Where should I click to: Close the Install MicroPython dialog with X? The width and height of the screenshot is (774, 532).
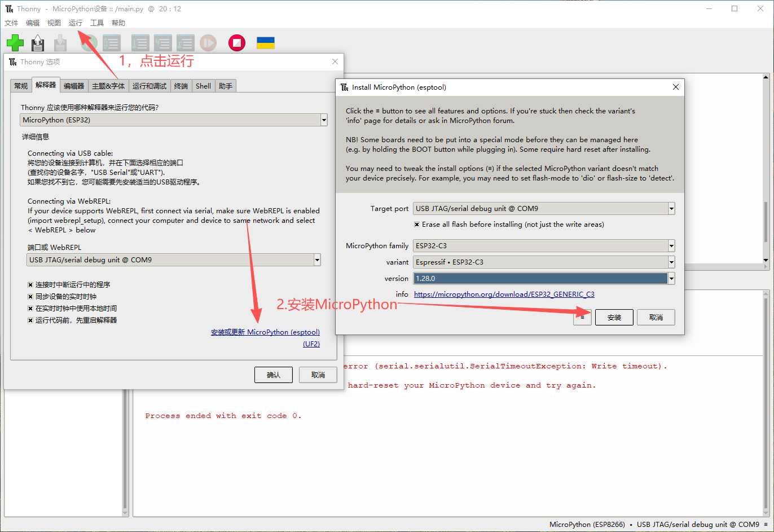coord(676,87)
